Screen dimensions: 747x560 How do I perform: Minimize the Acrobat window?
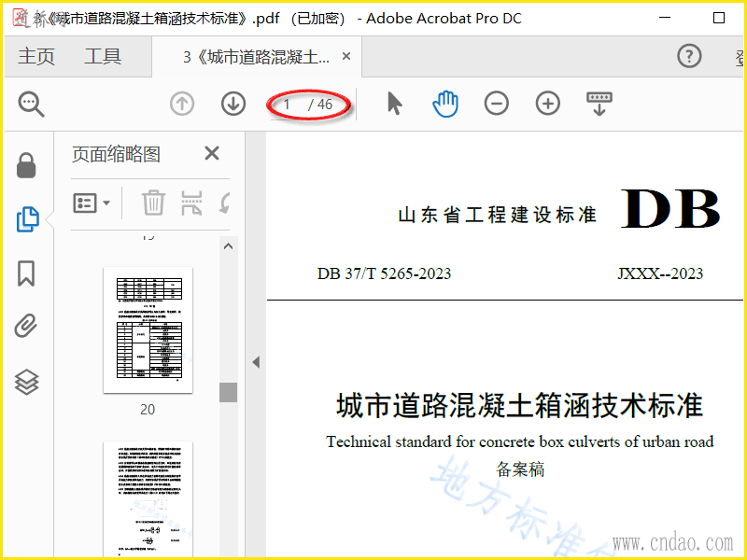tap(665, 18)
